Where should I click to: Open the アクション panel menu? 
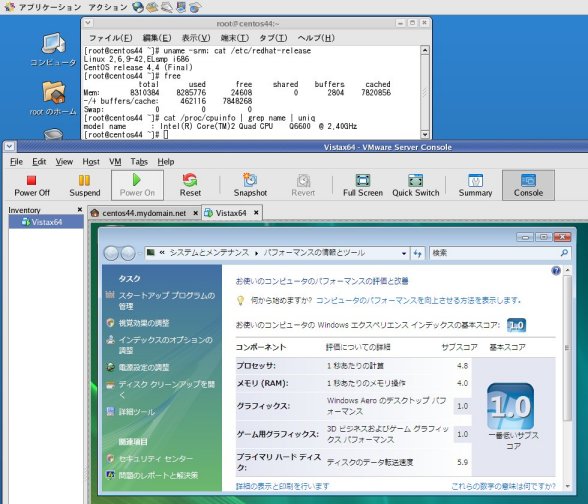pos(108,7)
